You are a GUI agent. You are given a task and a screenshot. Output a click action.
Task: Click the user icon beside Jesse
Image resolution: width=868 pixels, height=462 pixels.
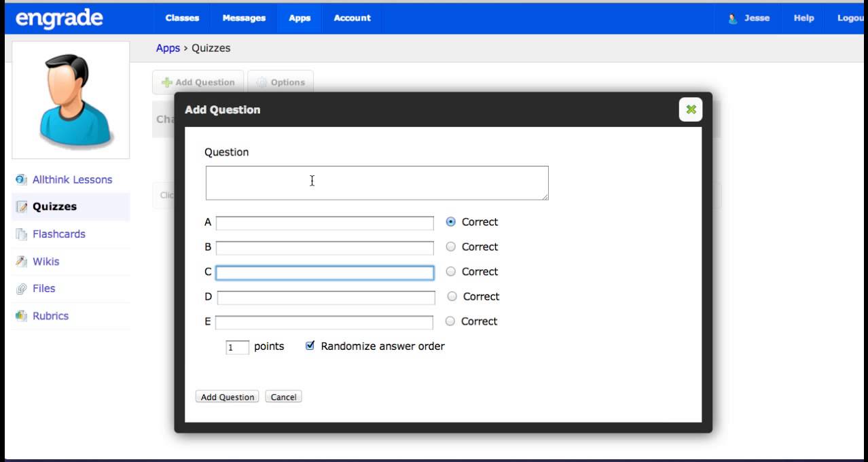[733, 19]
